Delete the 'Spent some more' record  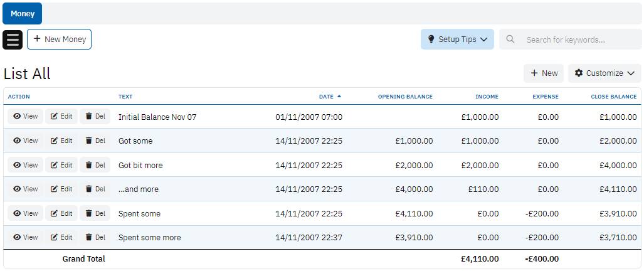point(95,238)
